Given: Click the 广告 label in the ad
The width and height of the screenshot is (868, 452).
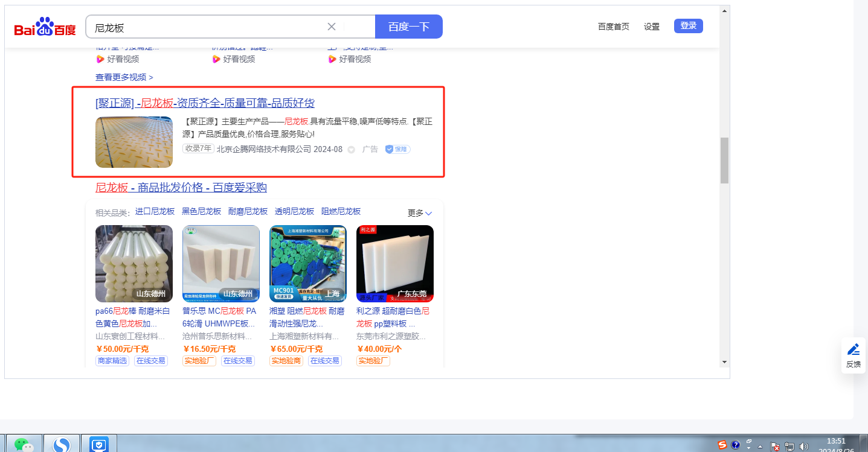Looking at the screenshot, I should click(370, 149).
